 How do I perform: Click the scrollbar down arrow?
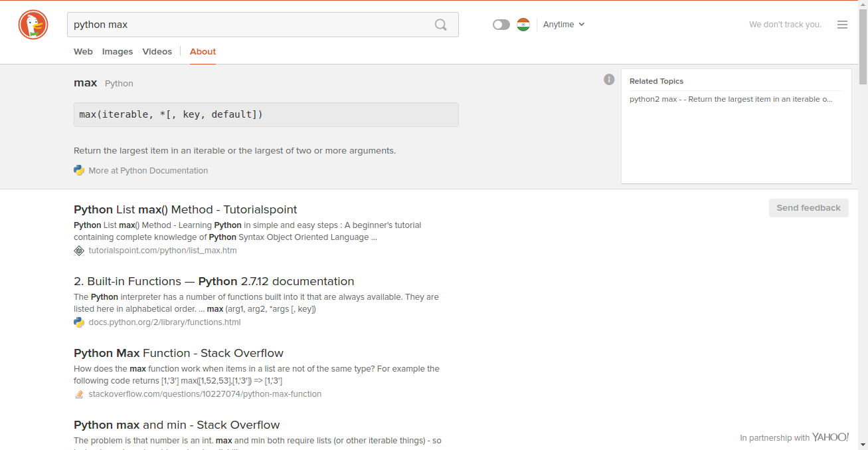point(863,445)
